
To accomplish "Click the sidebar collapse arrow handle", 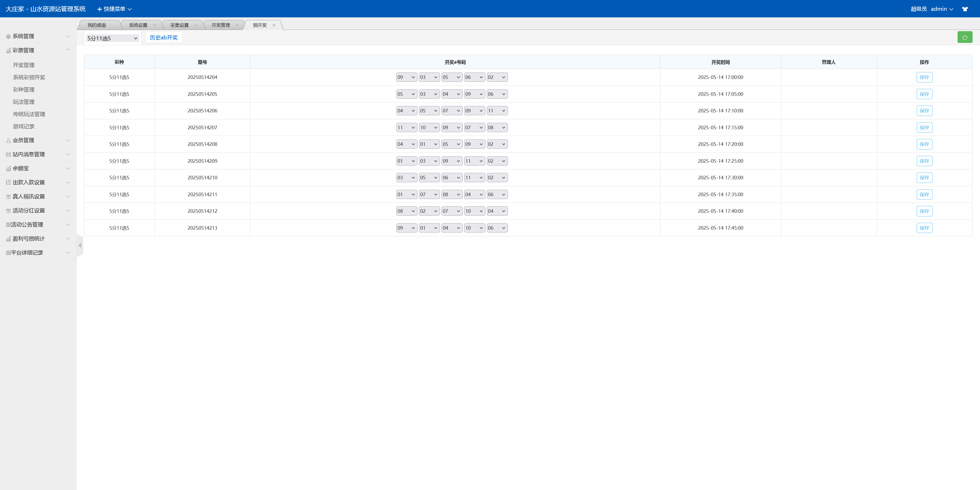I will (80, 246).
